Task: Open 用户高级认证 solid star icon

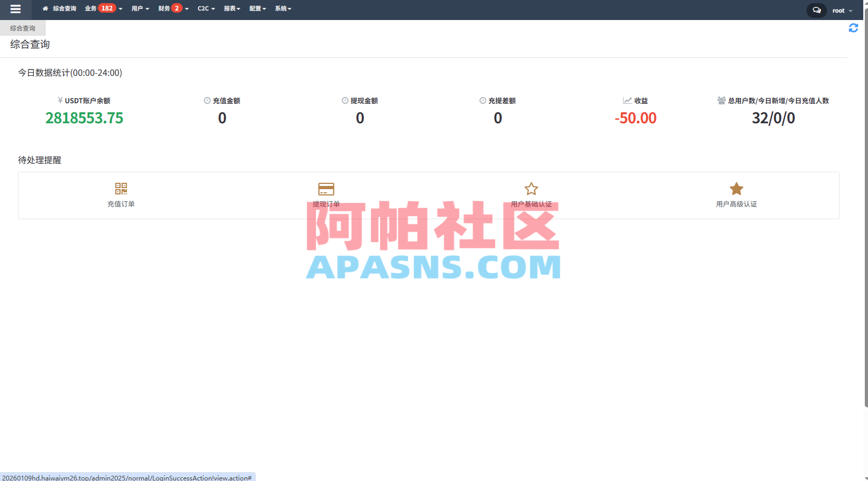Action: 736,189
